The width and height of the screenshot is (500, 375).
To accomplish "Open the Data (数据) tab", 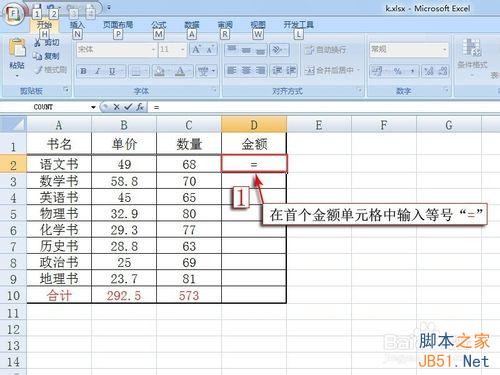I will pos(192,25).
